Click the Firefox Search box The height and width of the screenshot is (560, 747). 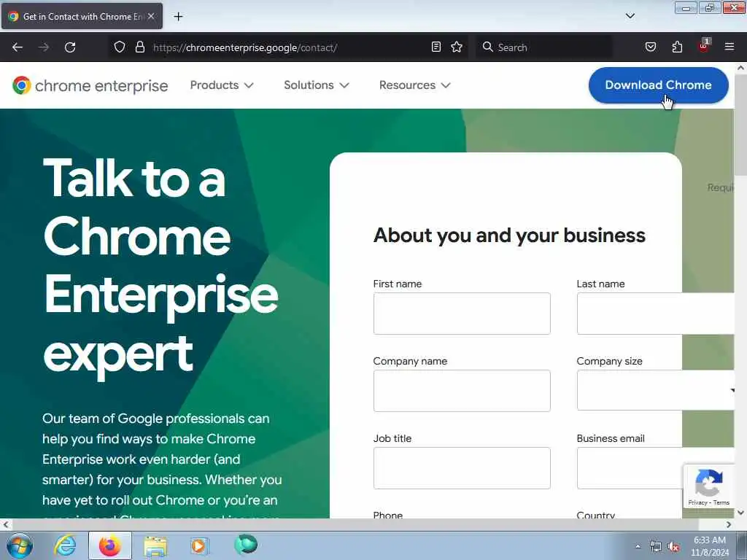(543, 47)
